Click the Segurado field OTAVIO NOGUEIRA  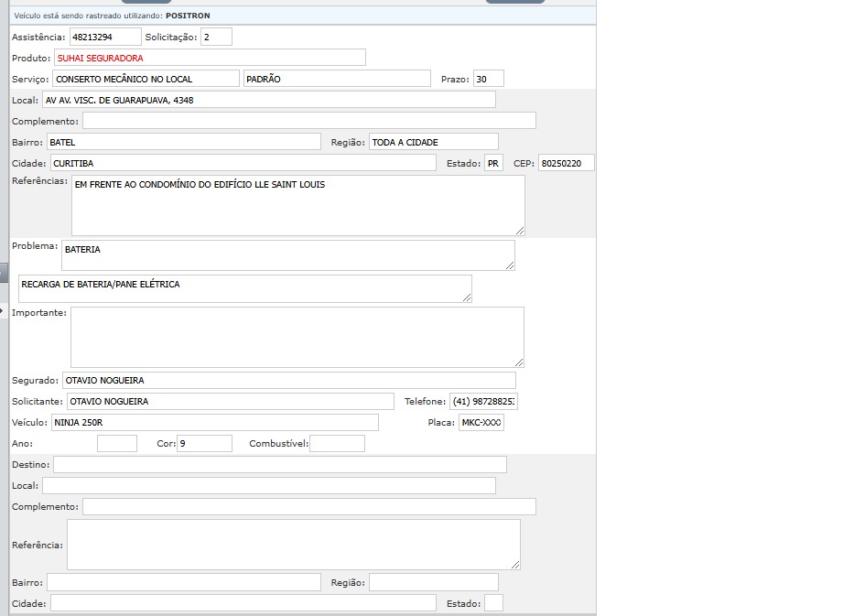click(x=289, y=380)
